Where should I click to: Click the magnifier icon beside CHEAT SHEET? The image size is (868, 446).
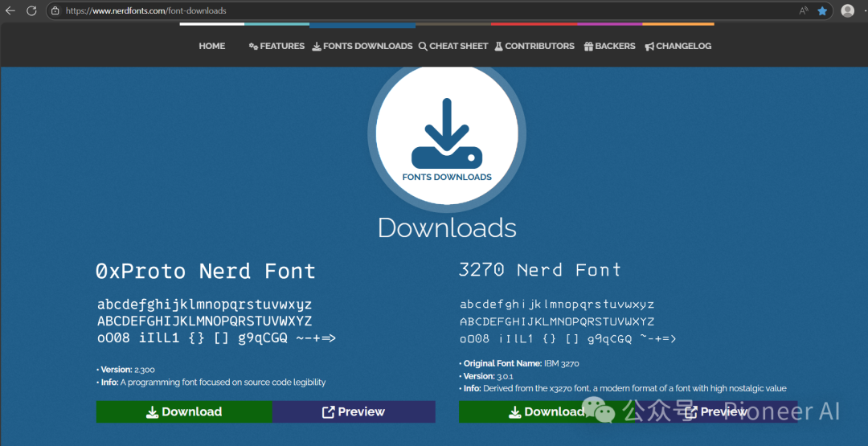coord(423,47)
